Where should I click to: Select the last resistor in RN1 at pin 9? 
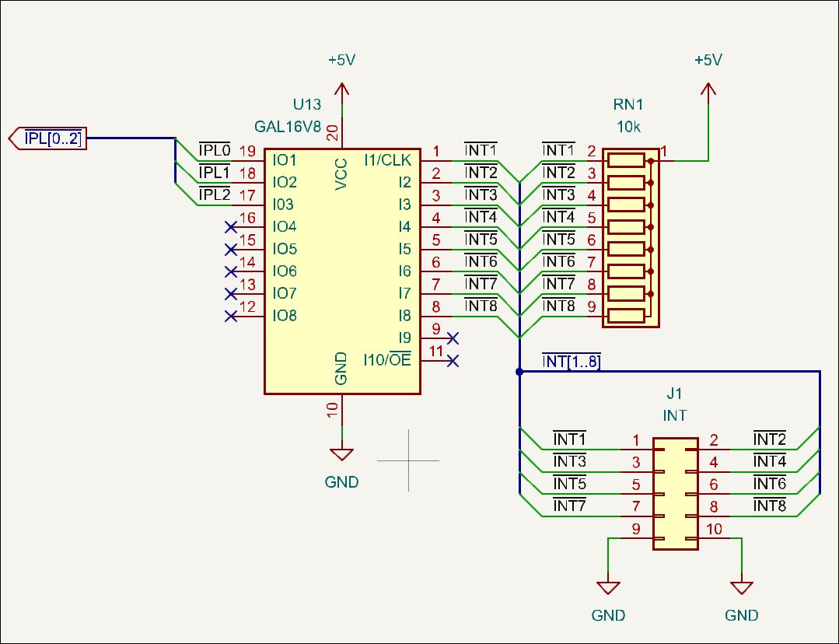point(626,316)
